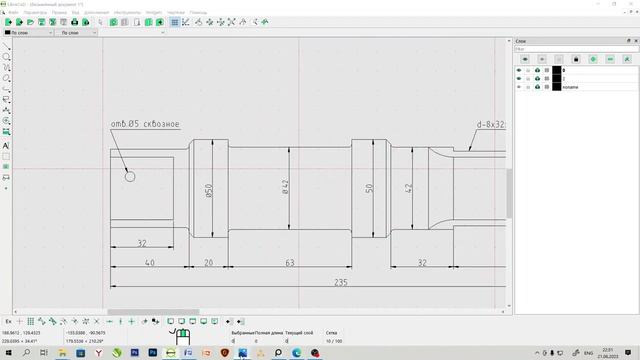Open the Правка menu

pos(59,13)
